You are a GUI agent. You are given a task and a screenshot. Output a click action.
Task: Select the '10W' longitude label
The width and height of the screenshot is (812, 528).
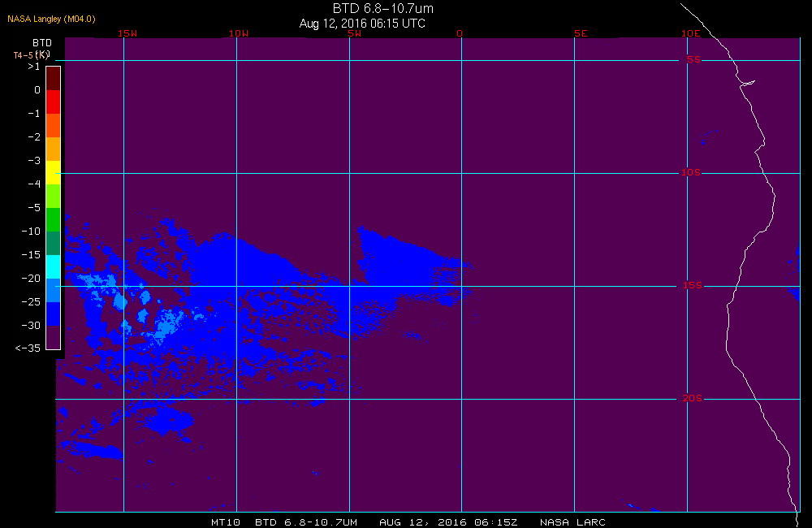pyautogui.click(x=239, y=33)
